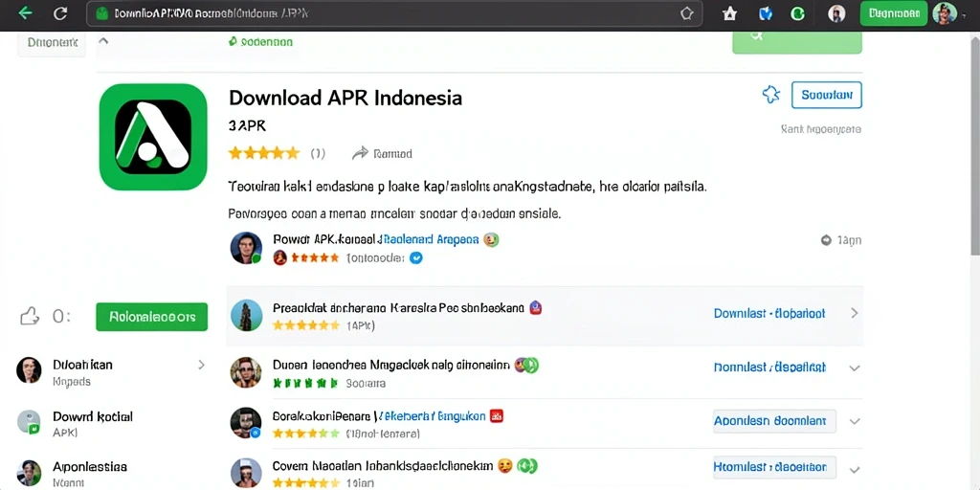
Task: Open the blue shield extension icon
Action: pos(765,13)
